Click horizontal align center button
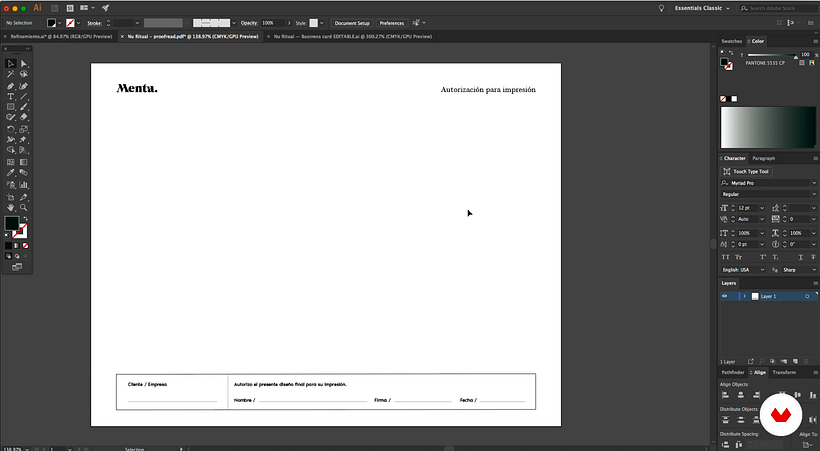The width and height of the screenshot is (820, 451). [741, 395]
